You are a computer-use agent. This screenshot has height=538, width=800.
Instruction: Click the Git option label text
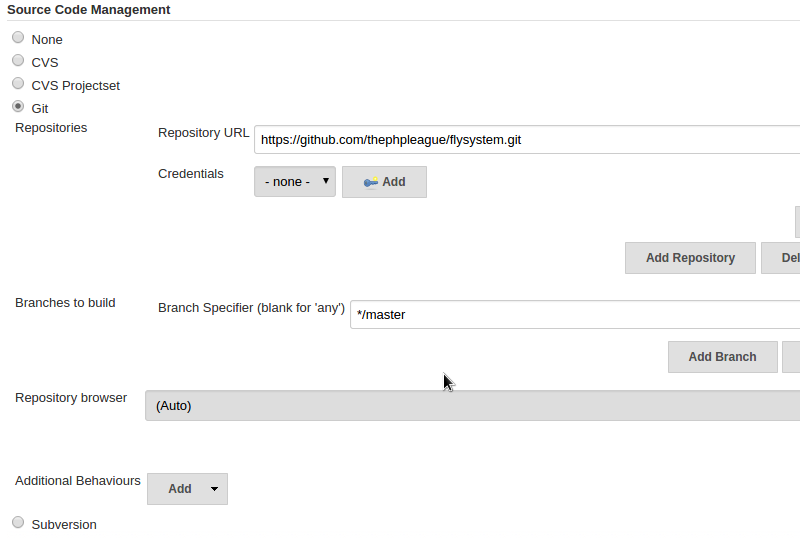(x=40, y=109)
